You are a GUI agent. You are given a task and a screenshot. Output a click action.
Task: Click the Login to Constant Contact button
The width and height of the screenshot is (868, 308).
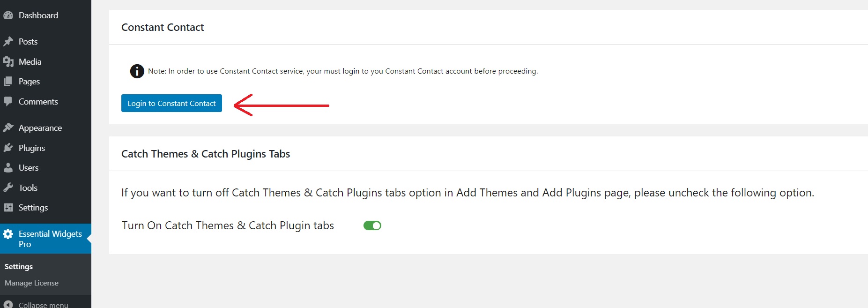point(171,103)
